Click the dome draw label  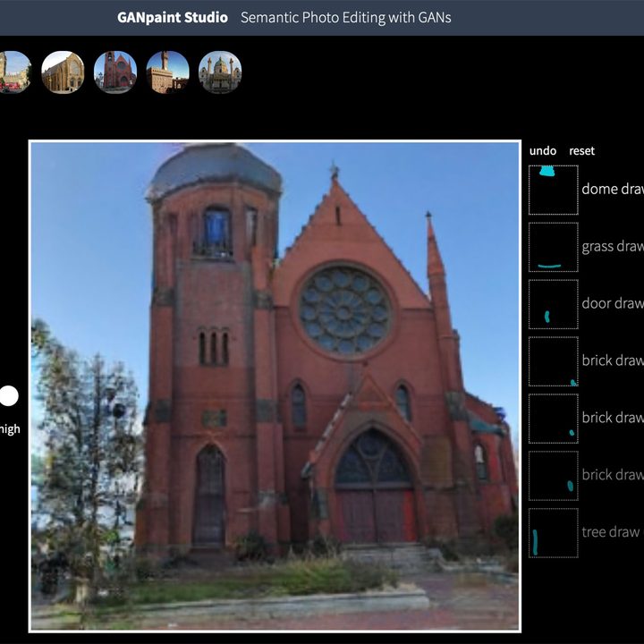[x=613, y=189]
